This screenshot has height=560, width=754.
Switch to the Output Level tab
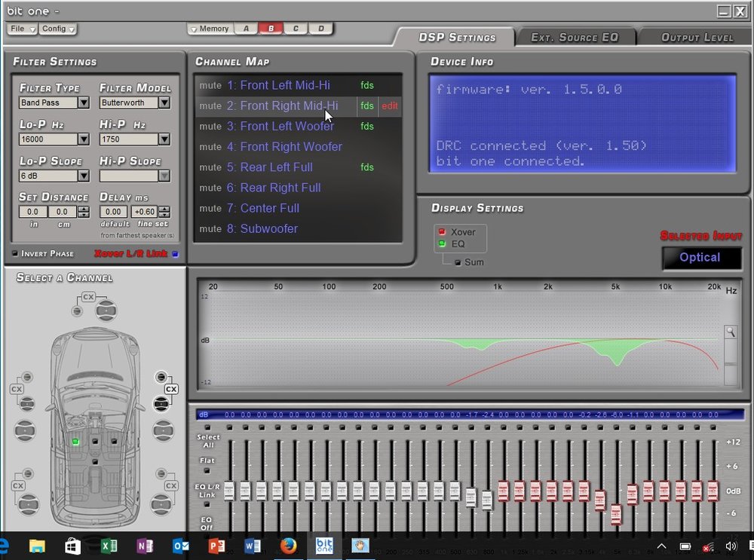coord(697,37)
